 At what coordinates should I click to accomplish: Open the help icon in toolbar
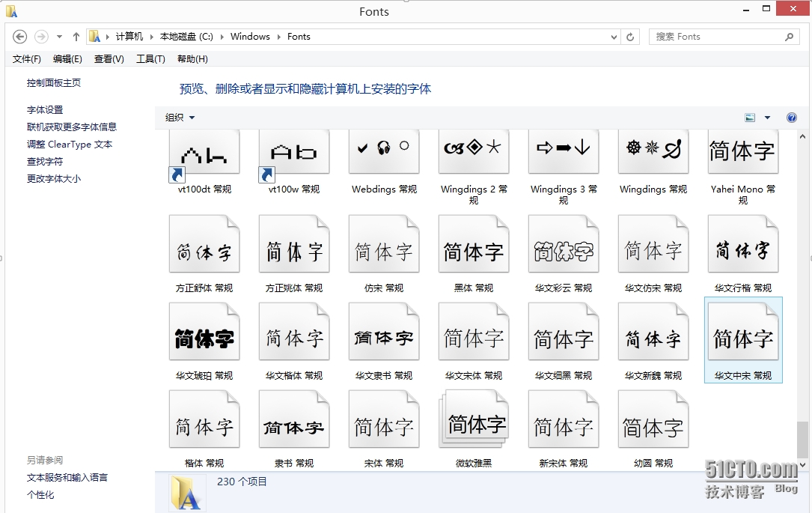point(791,118)
